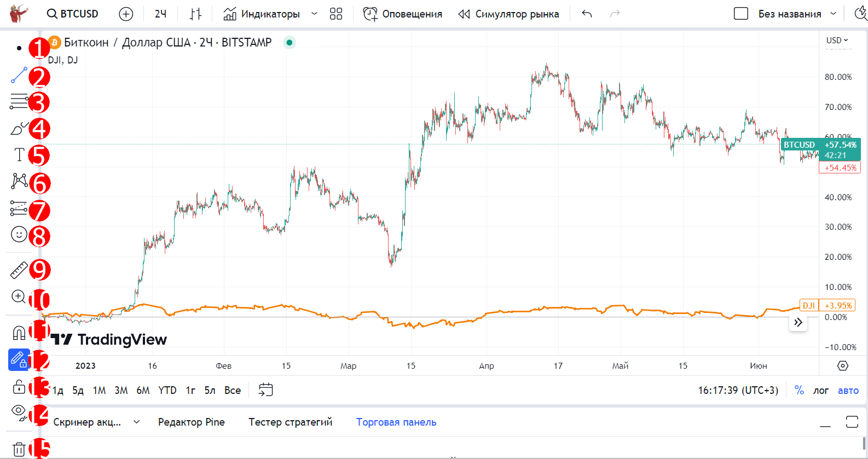
Task: Set the date range to 3М
Action: click(121, 390)
